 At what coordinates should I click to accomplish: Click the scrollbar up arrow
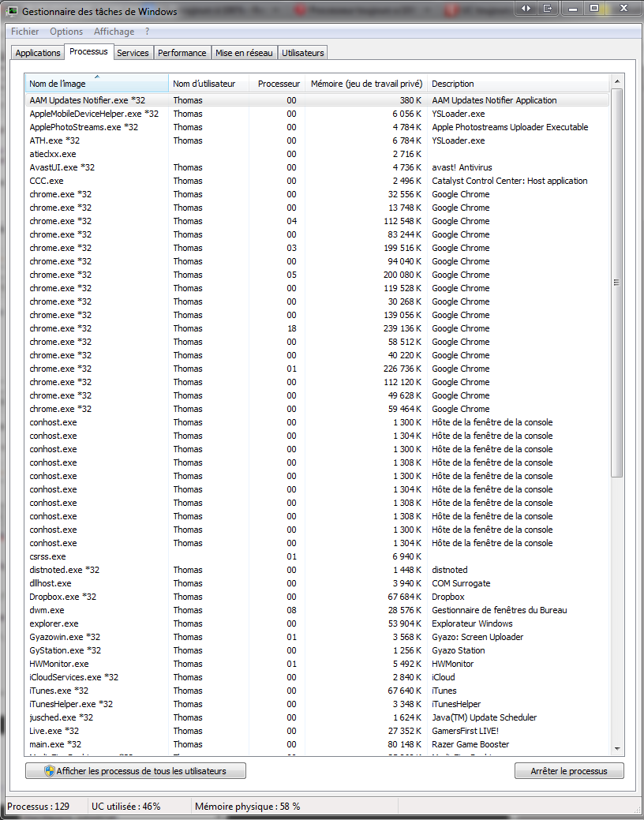pos(617,81)
